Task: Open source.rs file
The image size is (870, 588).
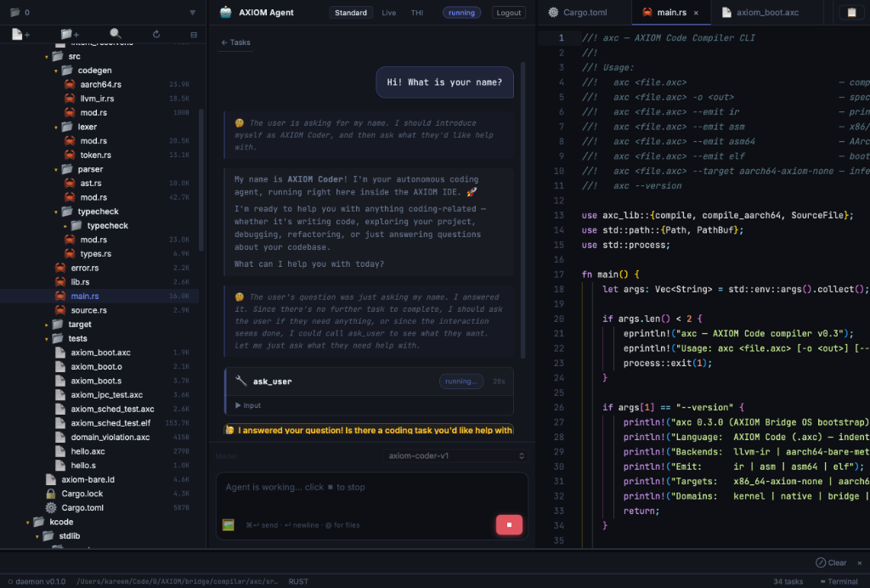Action: click(x=88, y=310)
